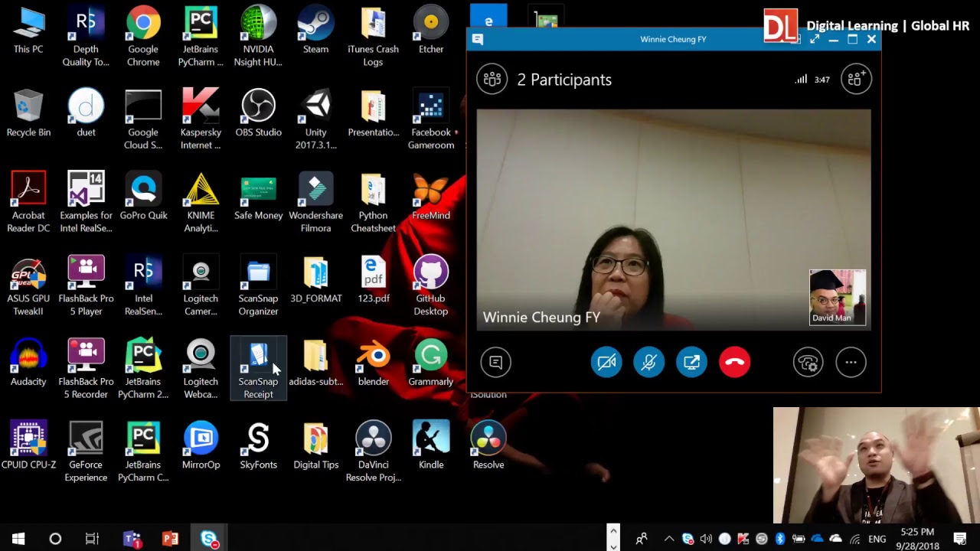Viewport: 980px width, 551px height.
Task: Open volume control in system tray
Action: (706, 539)
